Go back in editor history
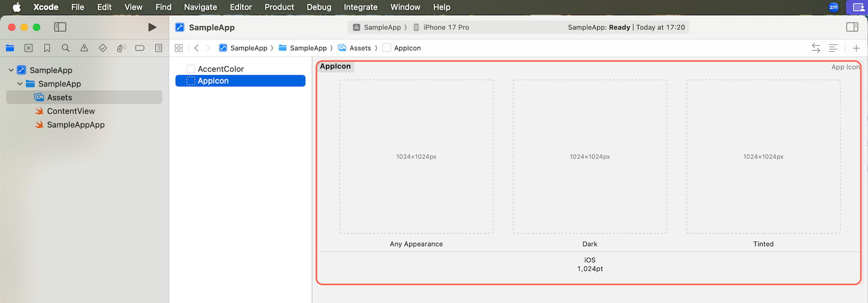 coord(197,48)
